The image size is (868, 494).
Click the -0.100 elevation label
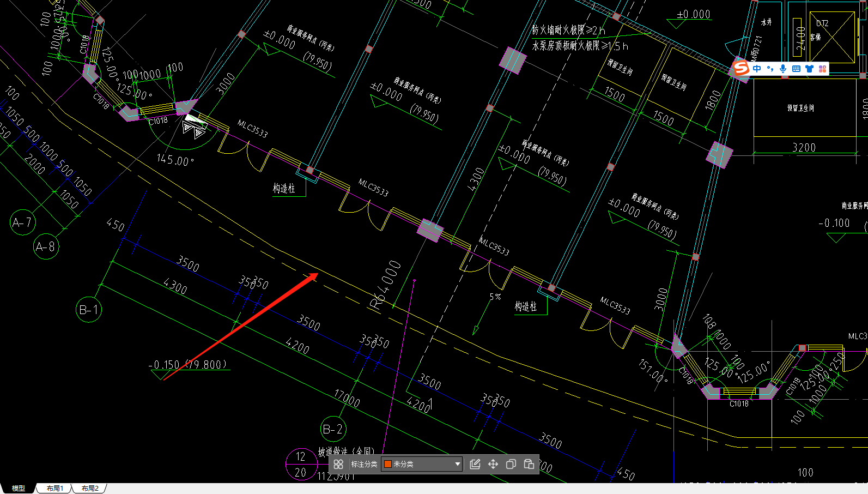[835, 223]
